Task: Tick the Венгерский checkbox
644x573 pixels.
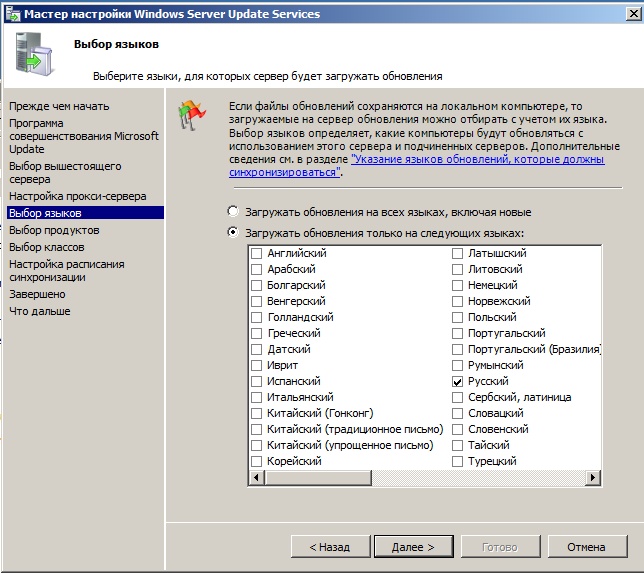Action: pos(257,301)
